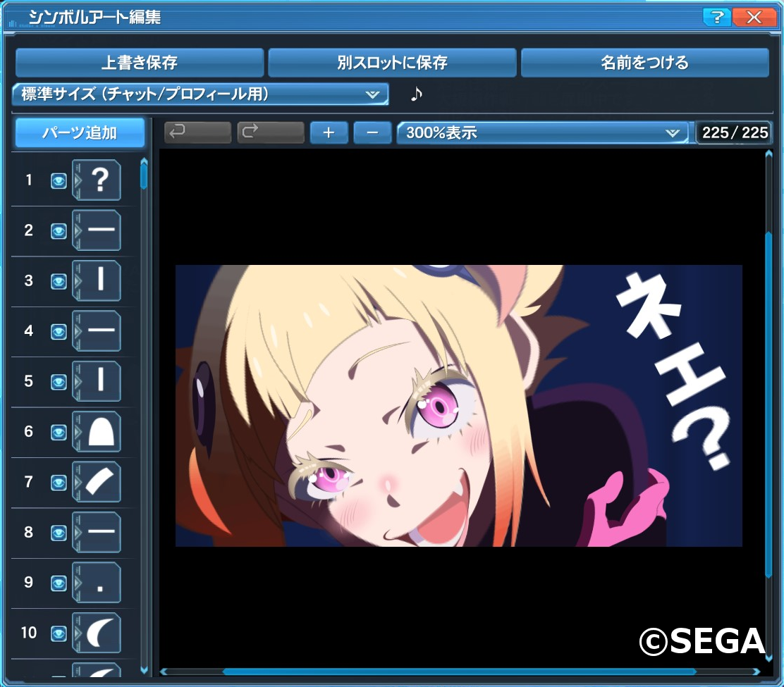Toggle visibility of layer 8
Viewport: 784px width, 687px height.
[59, 533]
